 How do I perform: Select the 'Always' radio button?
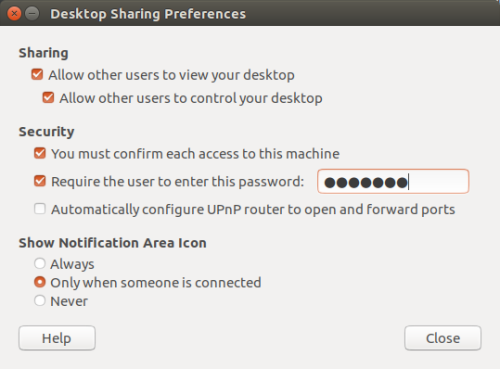click(x=40, y=264)
